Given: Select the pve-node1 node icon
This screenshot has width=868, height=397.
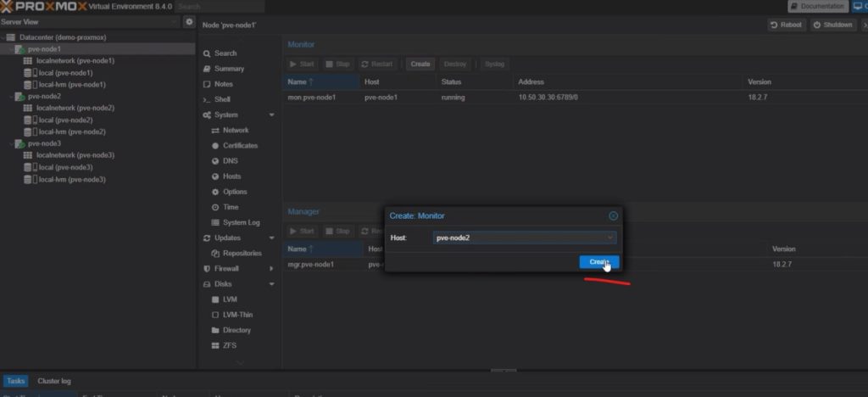Looking at the screenshot, I should (20, 49).
